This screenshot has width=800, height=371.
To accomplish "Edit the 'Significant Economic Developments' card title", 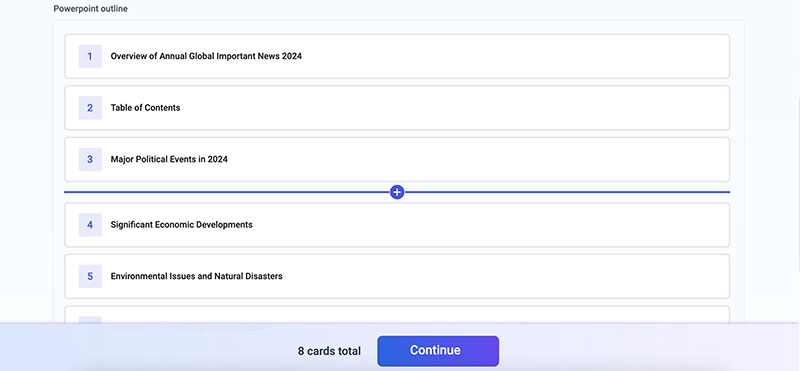I will pos(182,225).
